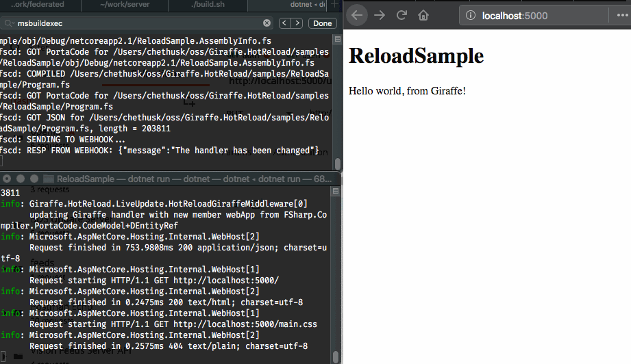Click the http://localhost:5000/main.css URL in log
The height and width of the screenshot is (364, 631).
pos(245,324)
